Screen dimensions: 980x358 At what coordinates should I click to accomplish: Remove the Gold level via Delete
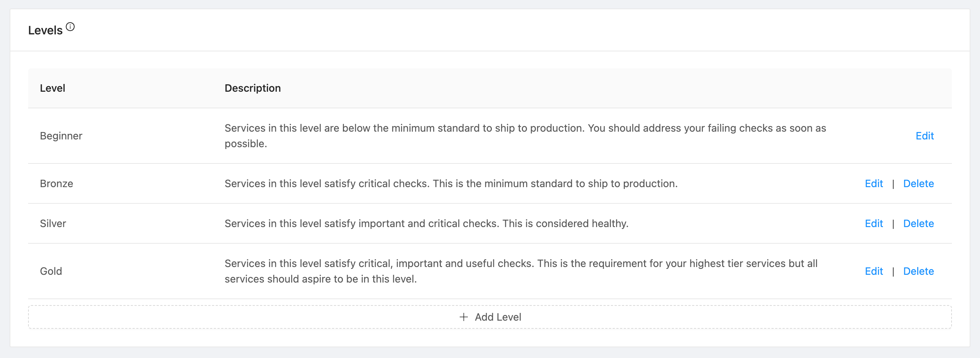pos(918,271)
